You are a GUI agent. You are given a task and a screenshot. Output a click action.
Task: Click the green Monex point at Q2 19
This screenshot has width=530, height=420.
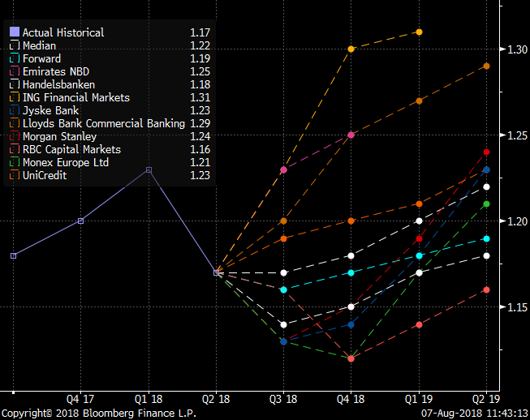point(487,204)
